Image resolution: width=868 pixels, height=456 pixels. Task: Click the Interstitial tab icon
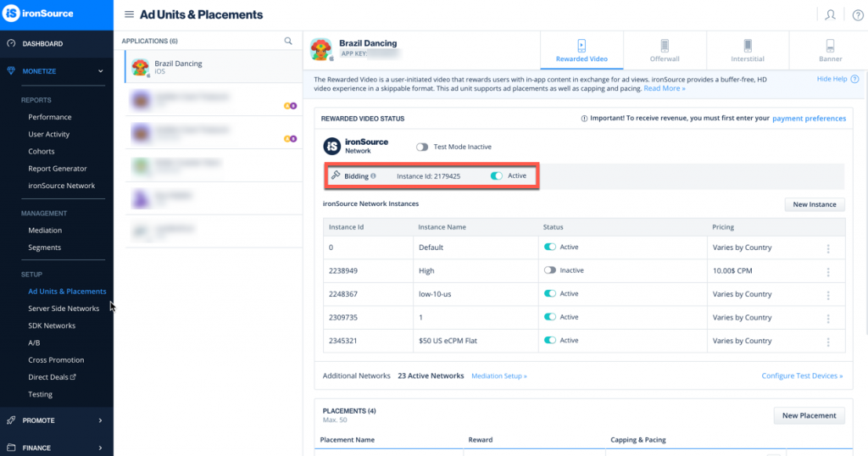point(748,46)
